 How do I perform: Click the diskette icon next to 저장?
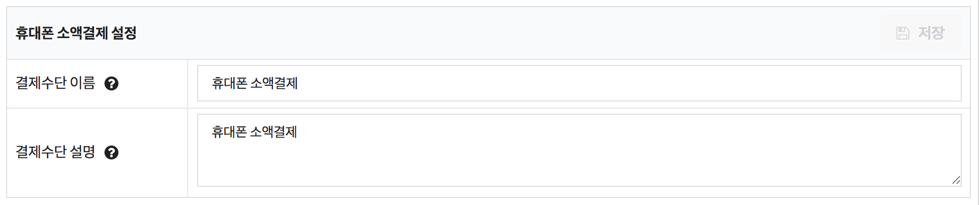click(903, 33)
